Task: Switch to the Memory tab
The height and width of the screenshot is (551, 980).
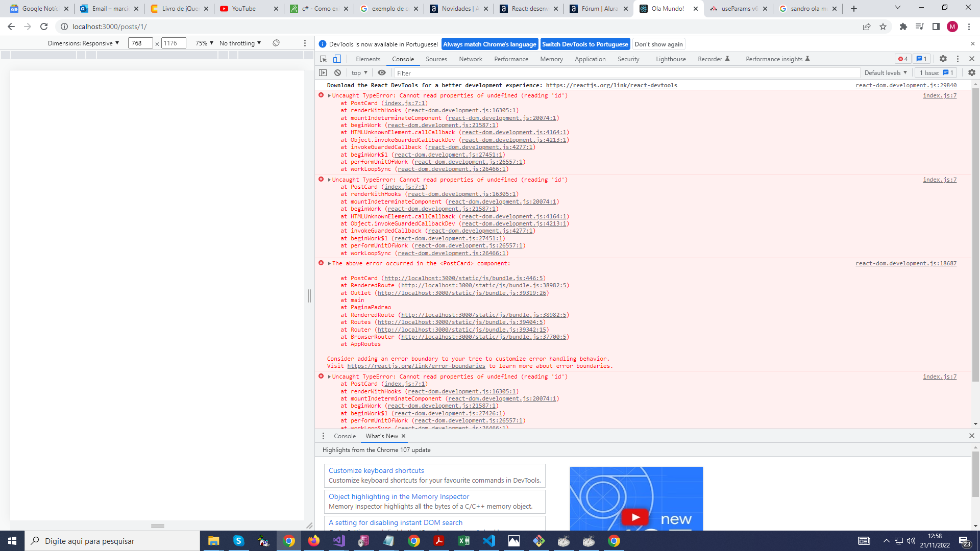Action: [551, 59]
